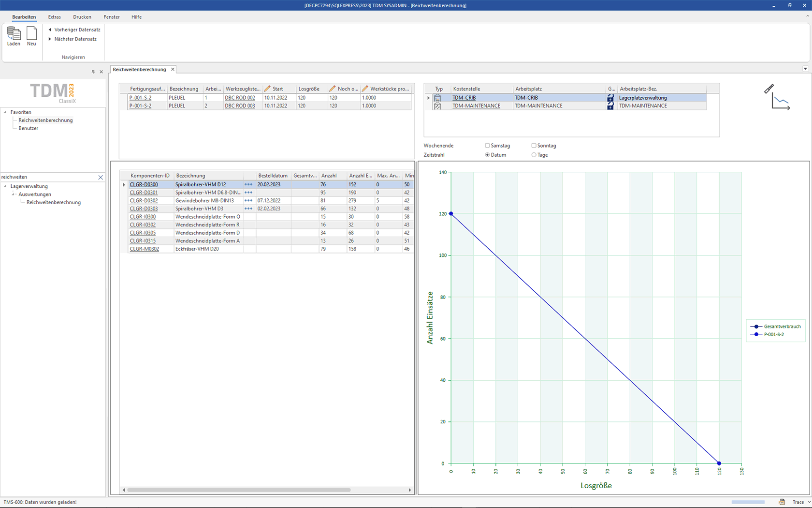
Task: Select Reichweitenberechnung under Favoriten
Action: pyautogui.click(x=45, y=120)
